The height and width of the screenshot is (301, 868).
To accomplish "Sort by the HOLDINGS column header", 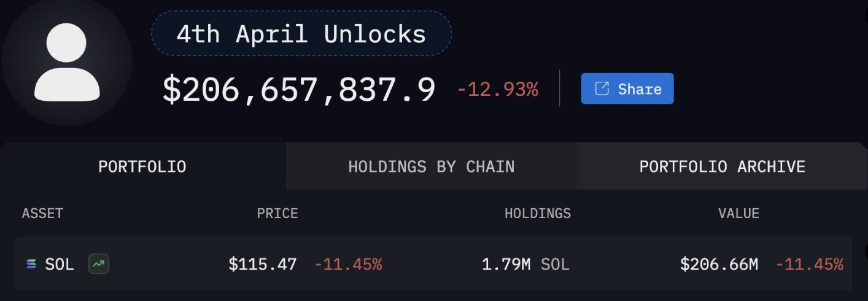I will (x=538, y=213).
